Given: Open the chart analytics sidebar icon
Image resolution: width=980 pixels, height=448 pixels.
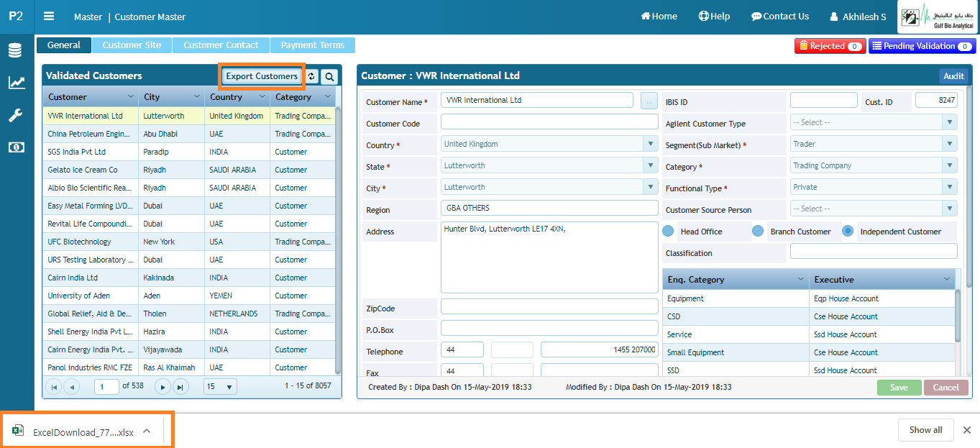Looking at the screenshot, I should (x=16, y=83).
